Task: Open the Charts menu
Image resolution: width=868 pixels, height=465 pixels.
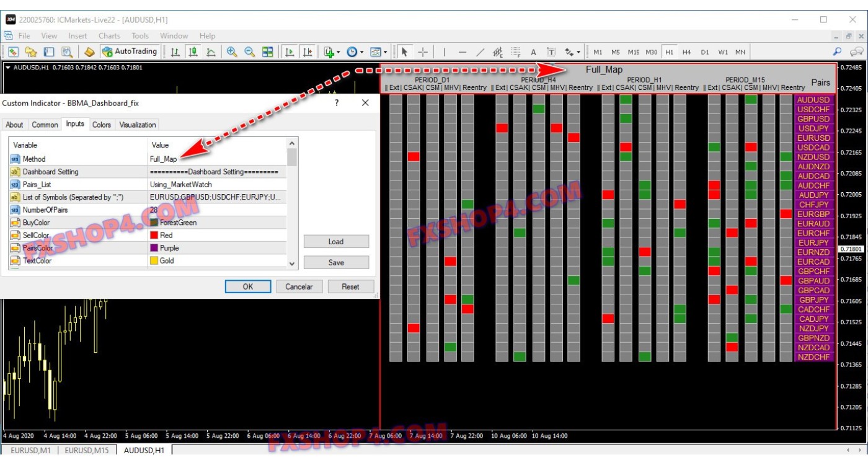Action: tap(109, 35)
